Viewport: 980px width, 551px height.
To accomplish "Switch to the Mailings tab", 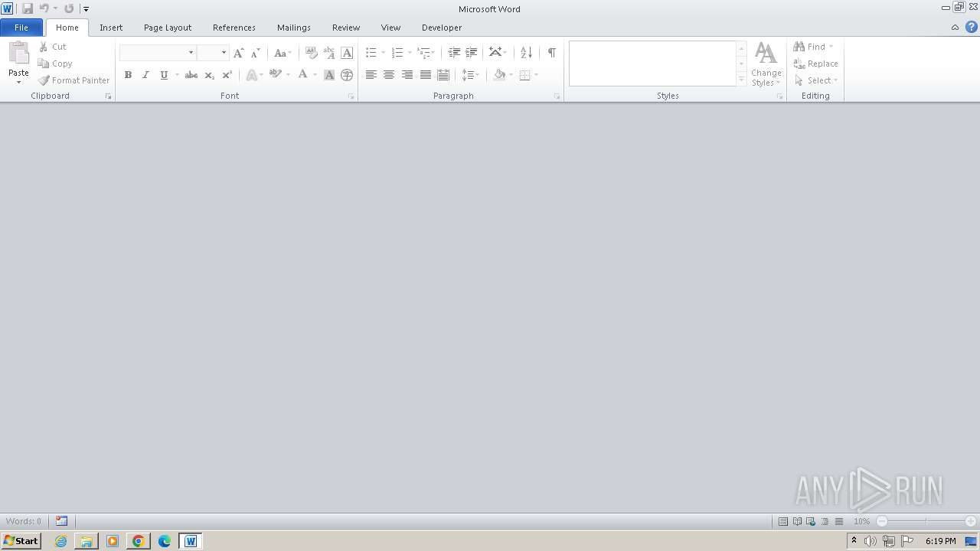I will tap(294, 28).
